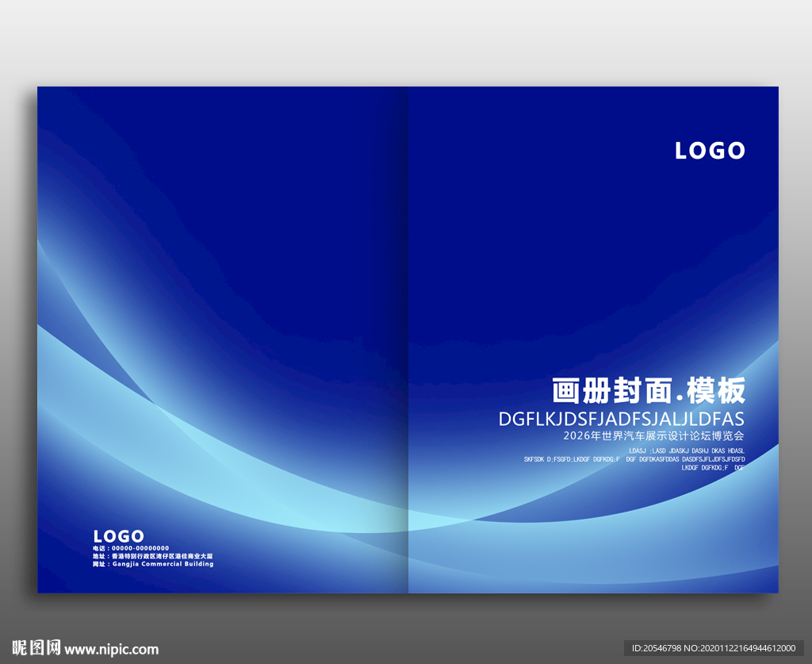The image size is (812, 664).
Task: Click the Gangjia Commercial Building line
Action: [x=153, y=564]
